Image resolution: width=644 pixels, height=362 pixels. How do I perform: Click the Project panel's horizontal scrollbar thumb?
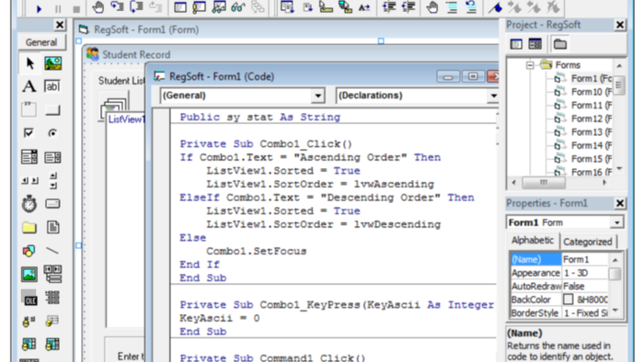(x=544, y=183)
